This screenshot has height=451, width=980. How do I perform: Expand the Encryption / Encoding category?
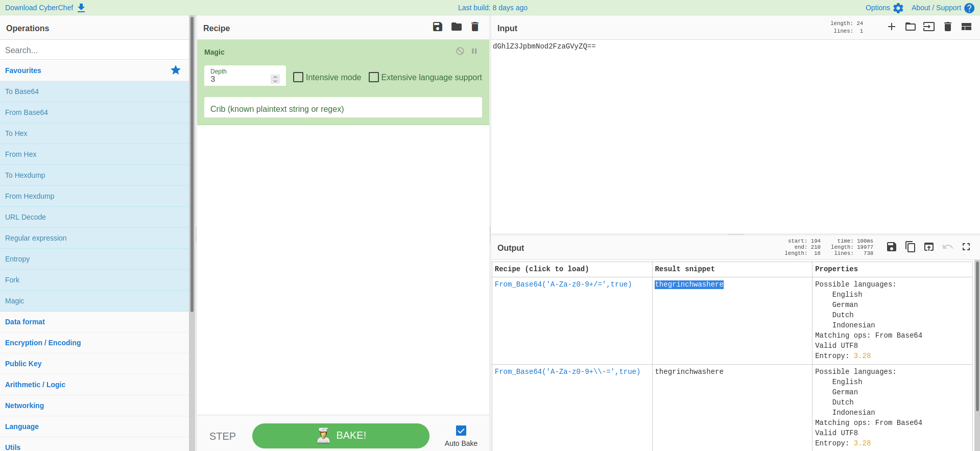[x=43, y=343]
